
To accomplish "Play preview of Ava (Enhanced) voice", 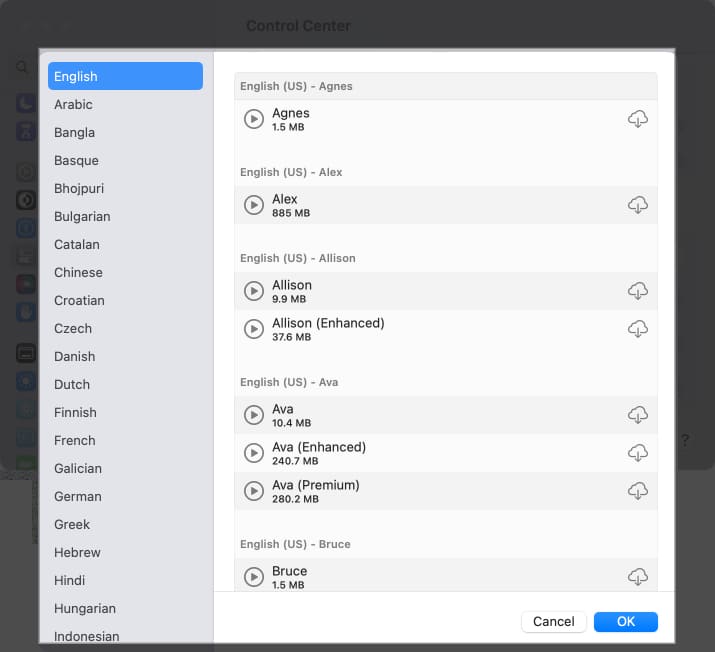I will [254, 453].
